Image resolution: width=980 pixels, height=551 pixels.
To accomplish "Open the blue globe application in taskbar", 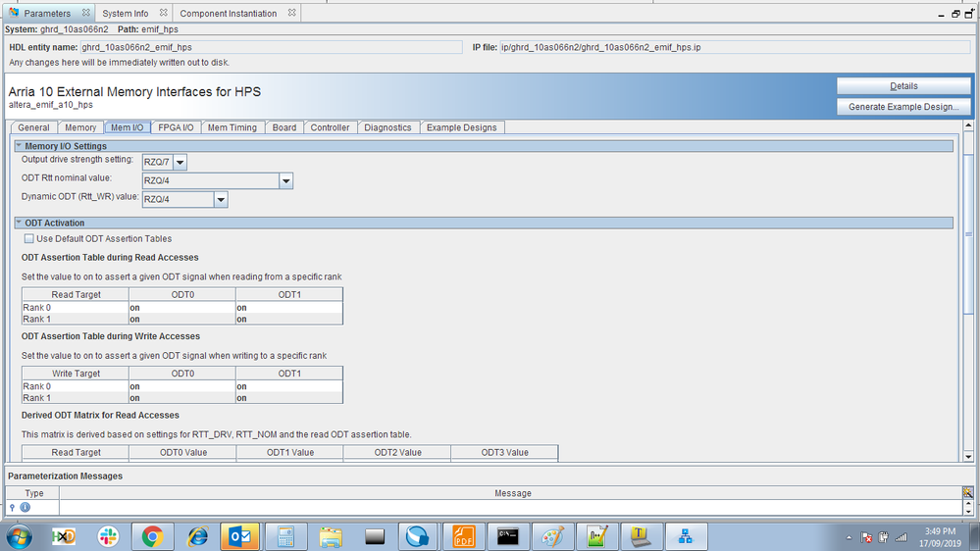I will 418,536.
